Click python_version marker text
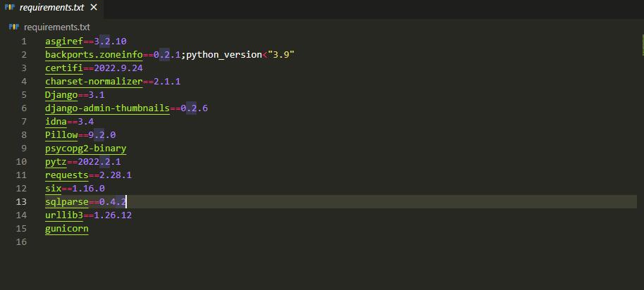 [x=224, y=55]
